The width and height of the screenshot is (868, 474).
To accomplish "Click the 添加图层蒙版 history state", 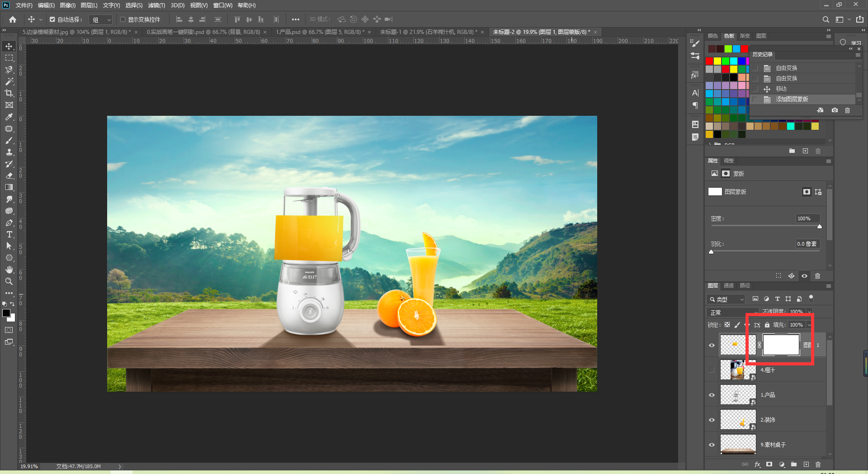I will 802,100.
